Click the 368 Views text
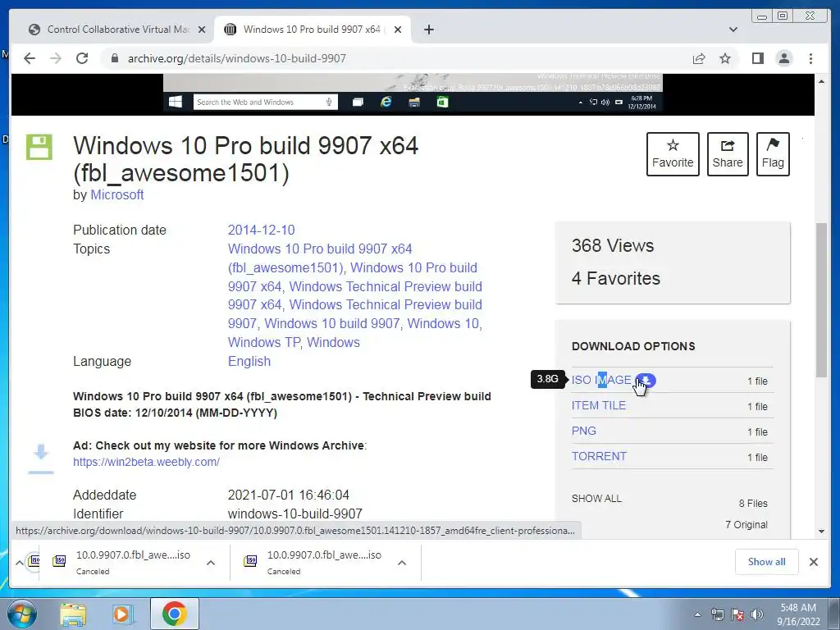This screenshot has width=840, height=630. [612, 245]
